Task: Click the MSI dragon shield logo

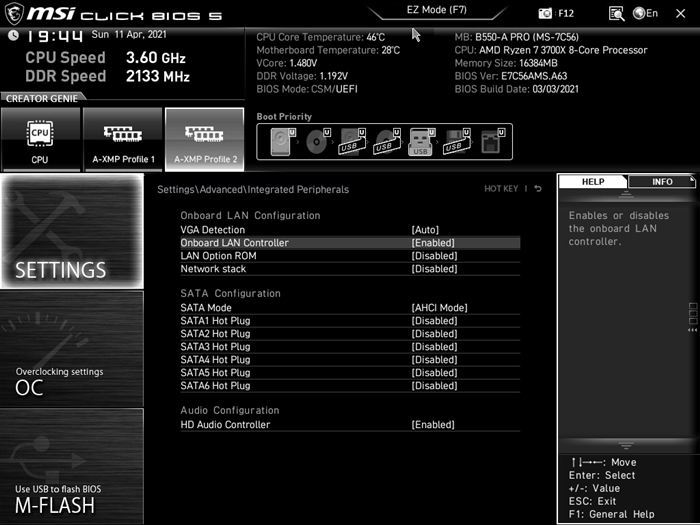Action: click(x=13, y=13)
